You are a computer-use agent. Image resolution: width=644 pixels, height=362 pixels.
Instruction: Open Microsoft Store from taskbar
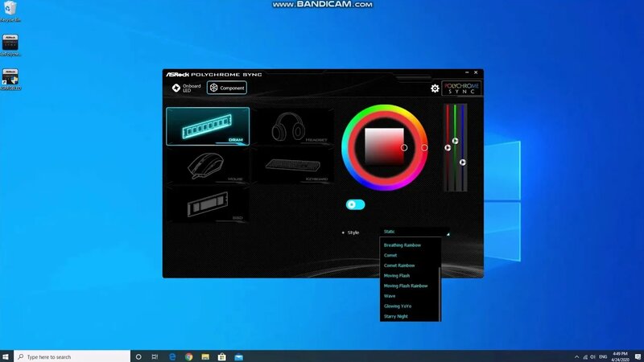[x=222, y=356]
